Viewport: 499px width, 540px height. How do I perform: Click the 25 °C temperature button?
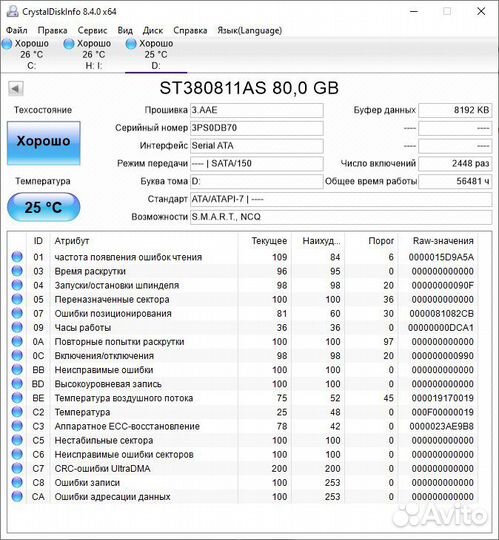point(43,207)
